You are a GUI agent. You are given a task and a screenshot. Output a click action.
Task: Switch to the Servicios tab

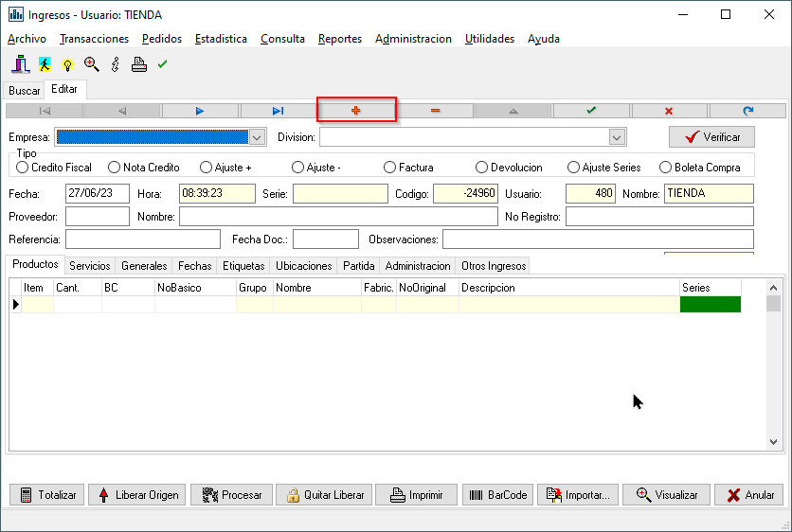coord(90,266)
